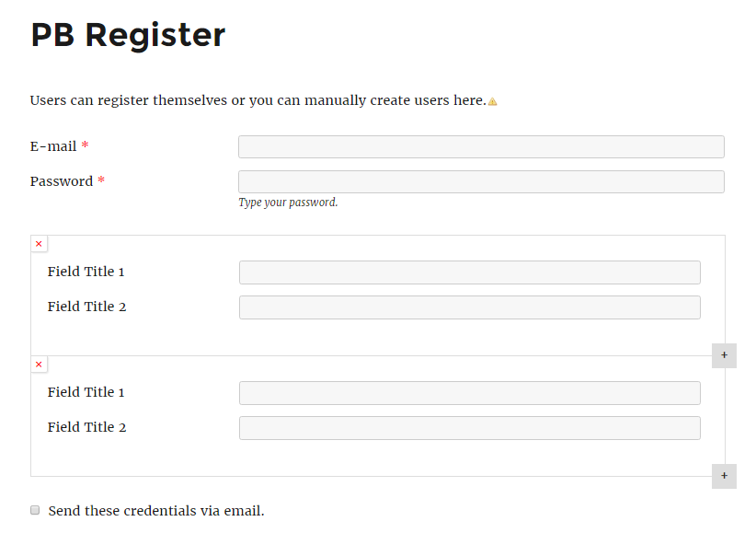Remove the second repeater group with red X
Viewport: 756px width, 533px height.
point(39,365)
